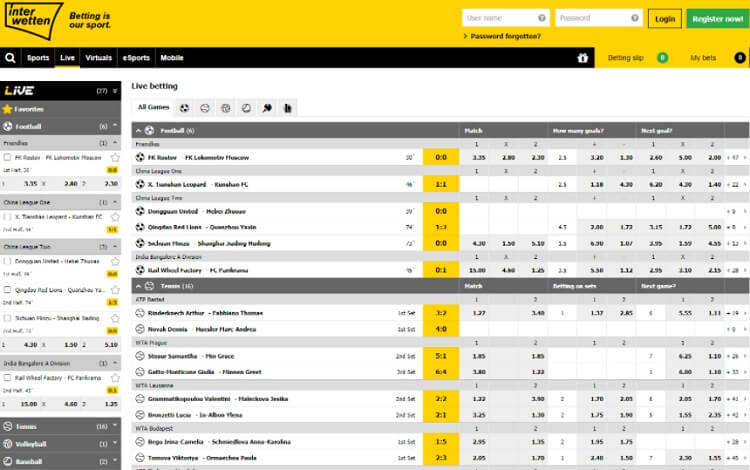This screenshot has width=750, height=470.
Task: Collapse India Bangalore A Division group
Action: coord(115,363)
